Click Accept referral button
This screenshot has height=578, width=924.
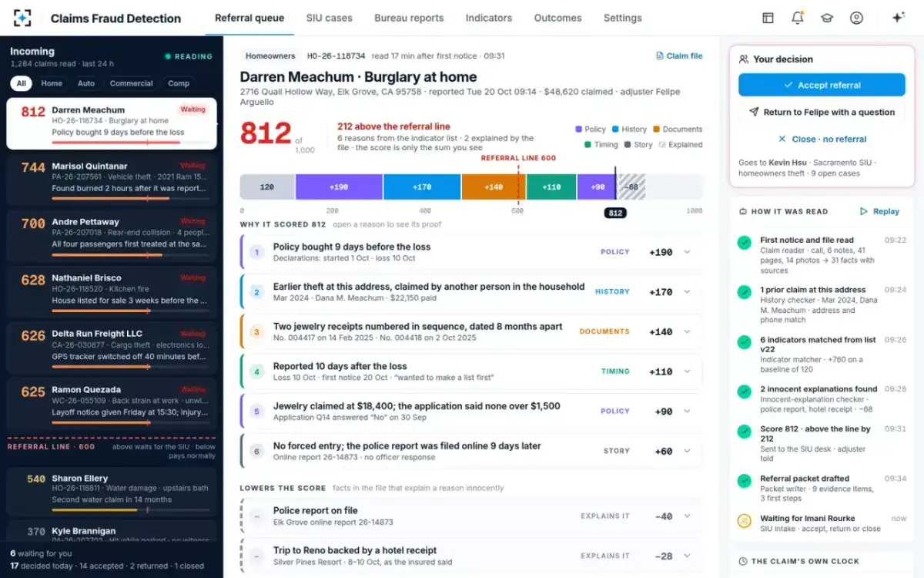point(822,85)
